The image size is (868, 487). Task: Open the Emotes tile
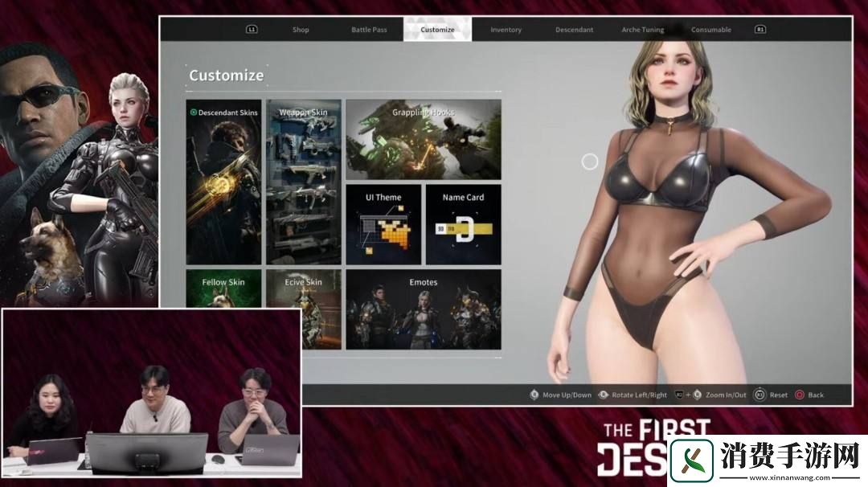(x=424, y=309)
